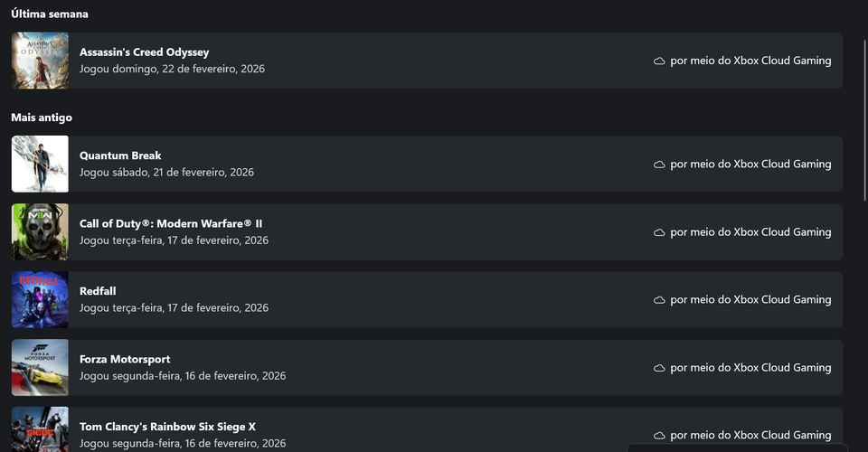Click the cloud icon in Forza Motorsport row
Screen dimensions: 868x452
point(659,368)
